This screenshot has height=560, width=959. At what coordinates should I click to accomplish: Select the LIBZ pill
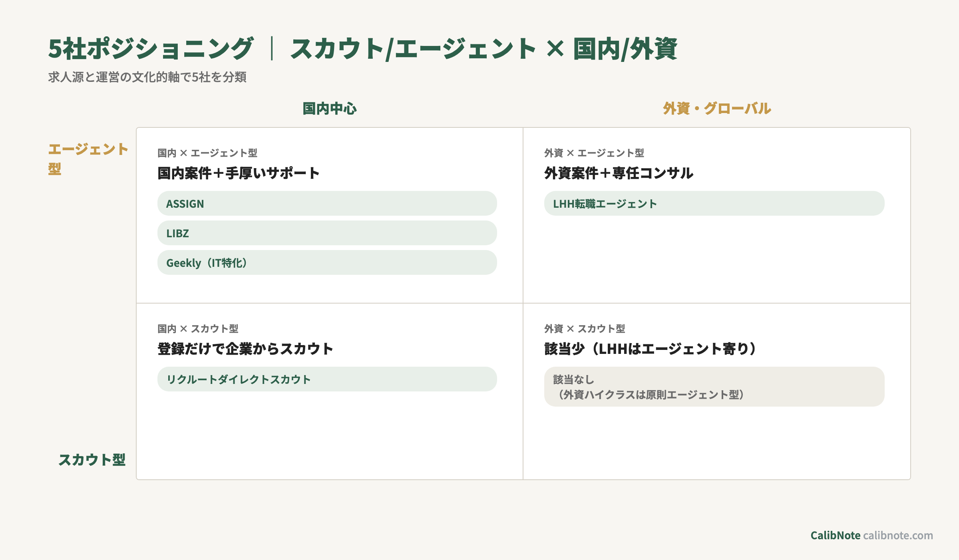(x=327, y=233)
